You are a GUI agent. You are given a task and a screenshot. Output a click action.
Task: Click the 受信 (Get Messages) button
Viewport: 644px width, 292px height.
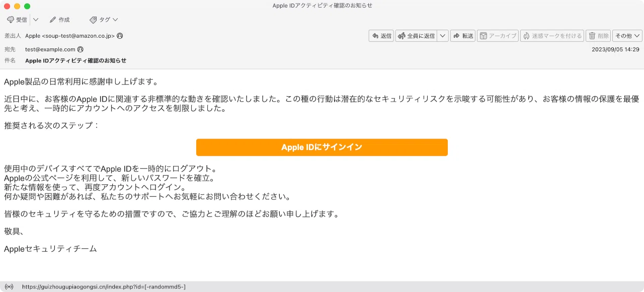click(x=17, y=20)
